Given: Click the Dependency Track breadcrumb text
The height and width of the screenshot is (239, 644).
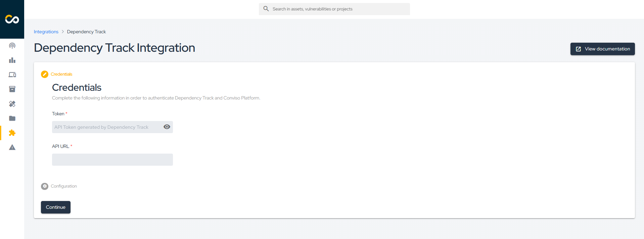Looking at the screenshot, I should coord(86,32).
